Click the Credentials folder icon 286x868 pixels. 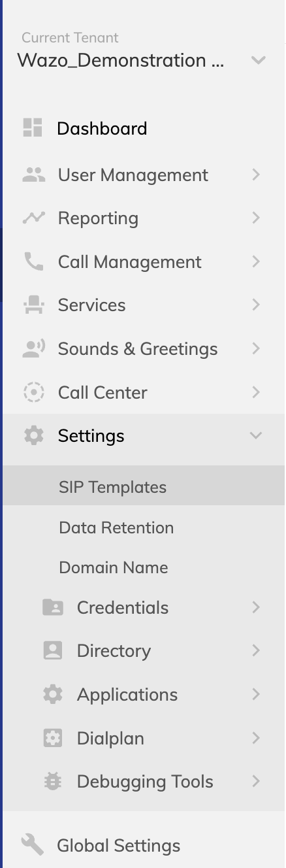click(52, 607)
